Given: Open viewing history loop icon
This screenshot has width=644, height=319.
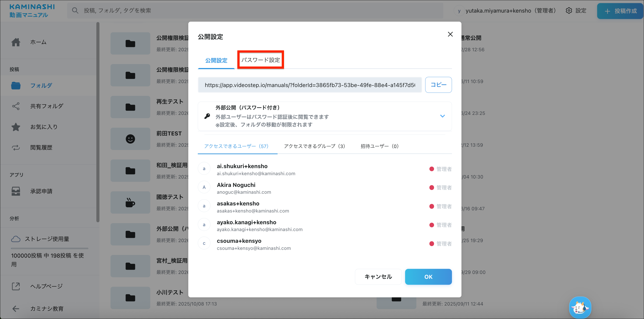Looking at the screenshot, I should coord(16,148).
